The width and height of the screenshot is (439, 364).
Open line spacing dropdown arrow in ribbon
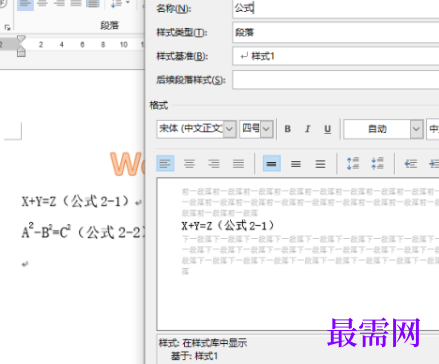[128, 3]
